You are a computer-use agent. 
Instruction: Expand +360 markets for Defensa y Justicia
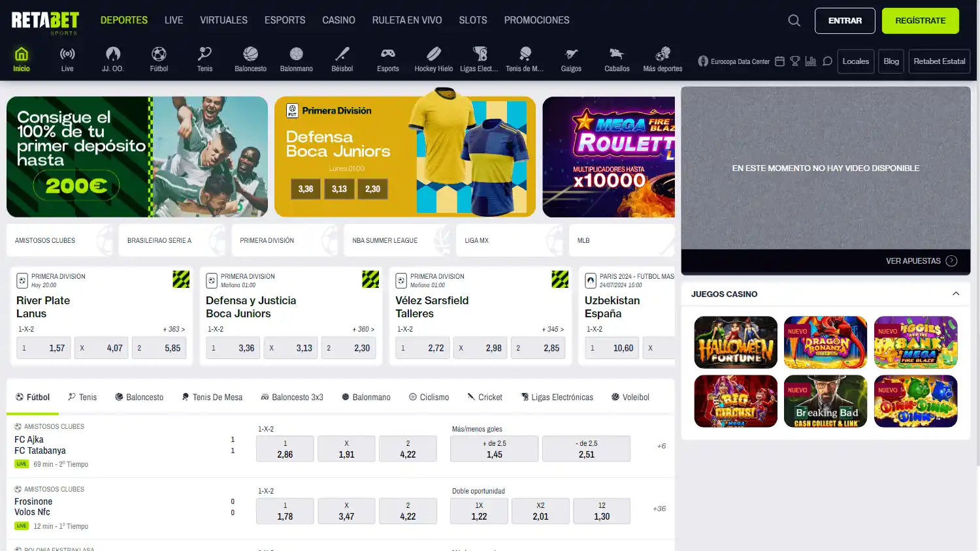(x=363, y=329)
